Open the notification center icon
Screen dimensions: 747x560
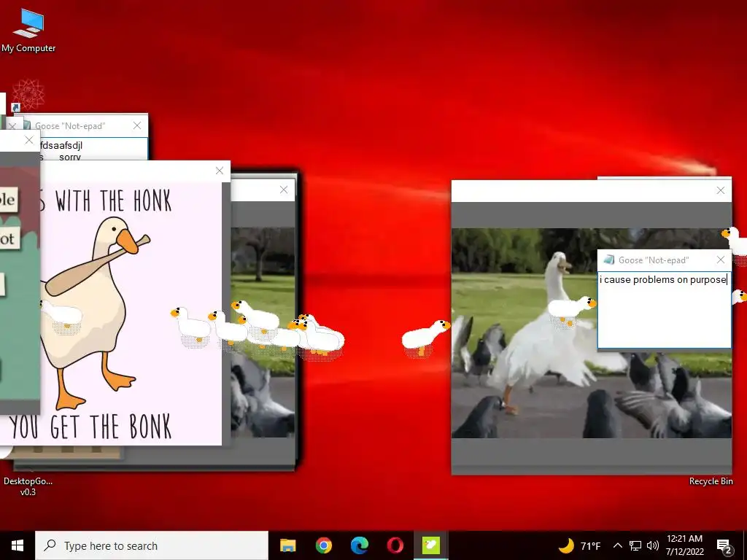coord(724,546)
